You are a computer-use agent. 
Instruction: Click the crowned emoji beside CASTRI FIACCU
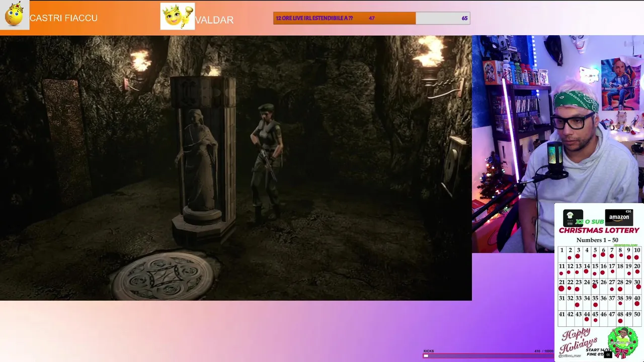tap(14, 15)
